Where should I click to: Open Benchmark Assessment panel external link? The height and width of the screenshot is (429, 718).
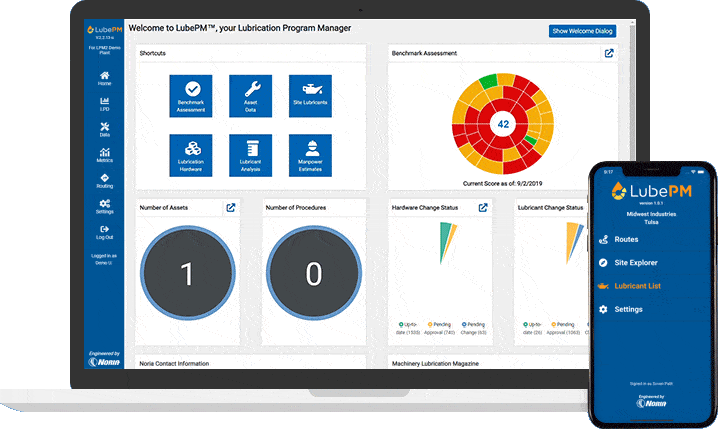[x=609, y=53]
